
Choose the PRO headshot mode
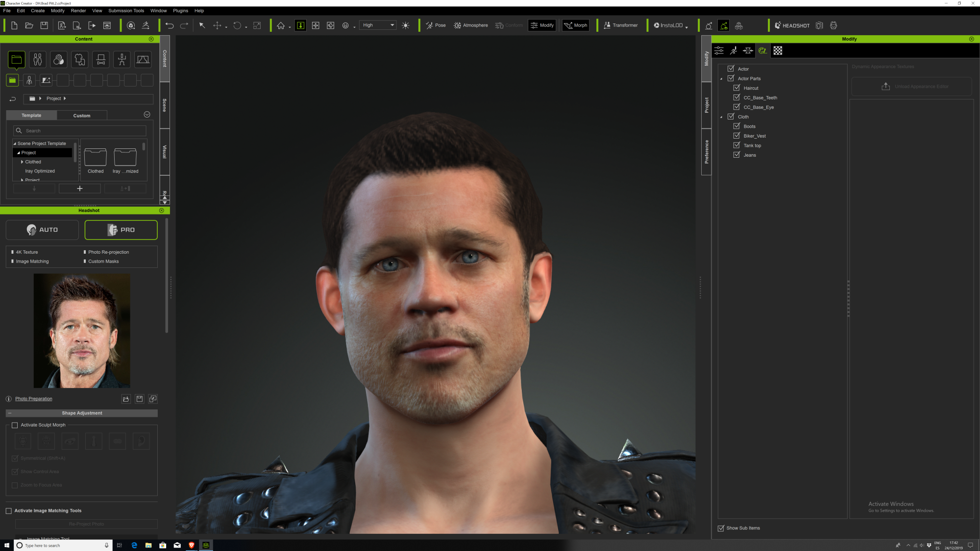121,230
